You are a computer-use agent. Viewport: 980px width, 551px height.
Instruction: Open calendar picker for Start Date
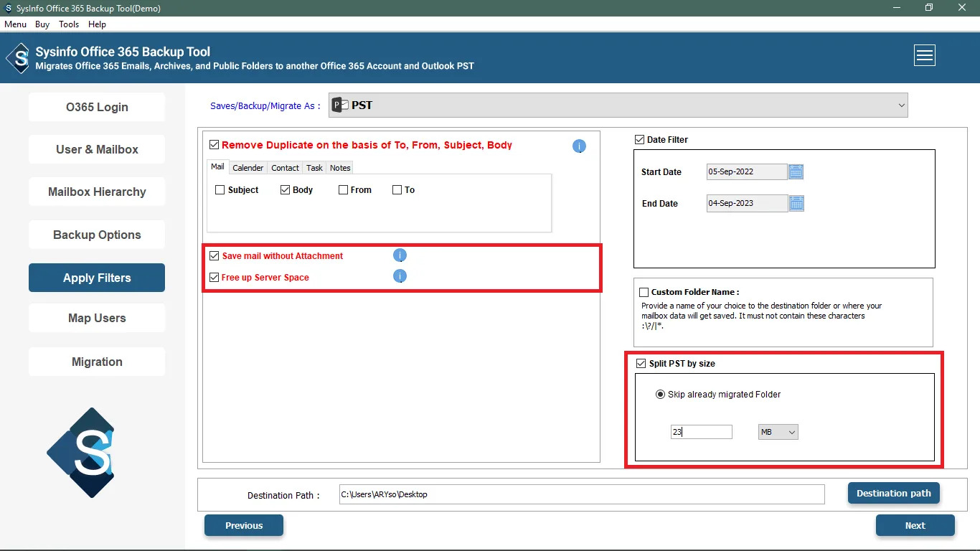pos(796,171)
